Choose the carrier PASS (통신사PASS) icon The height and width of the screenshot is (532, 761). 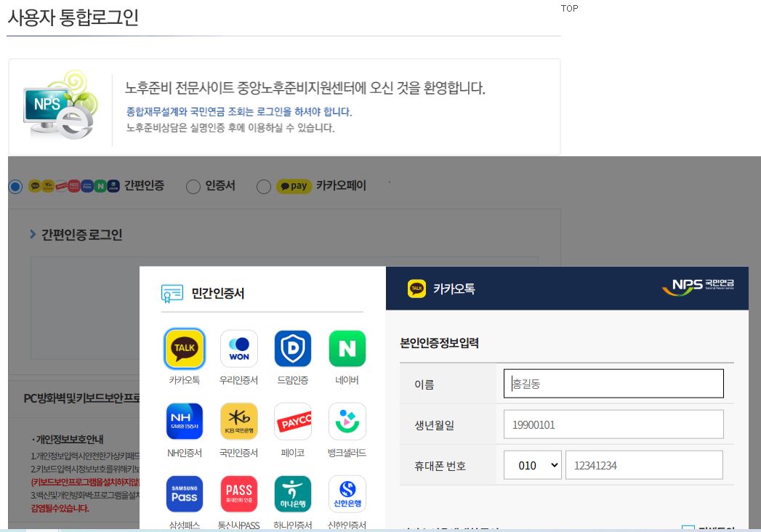coord(239,494)
